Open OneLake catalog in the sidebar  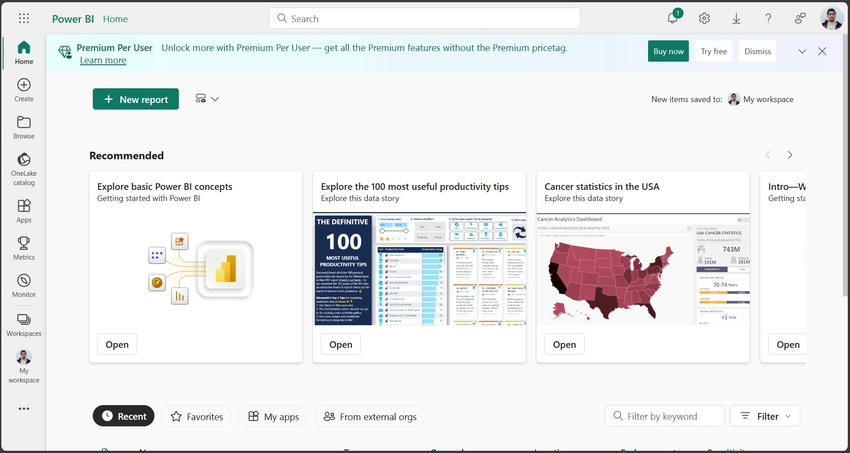(24, 169)
